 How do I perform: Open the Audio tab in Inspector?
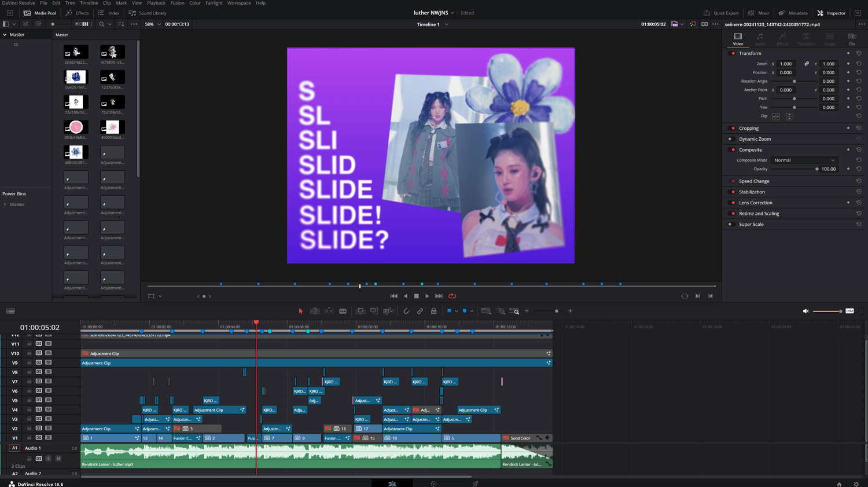(760, 39)
